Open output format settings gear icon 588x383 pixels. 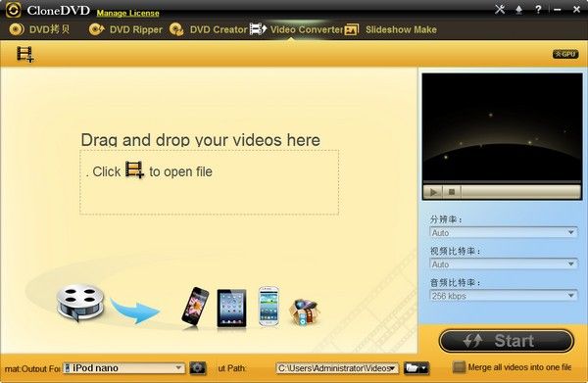pyautogui.click(x=198, y=368)
